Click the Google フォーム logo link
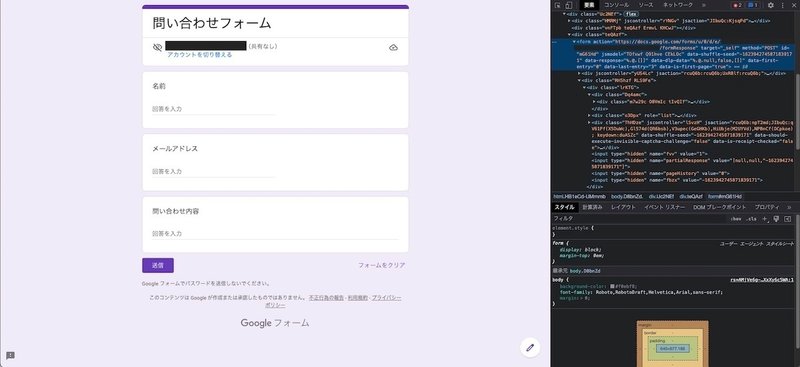Image resolution: width=800 pixels, height=367 pixels. coord(275,323)
